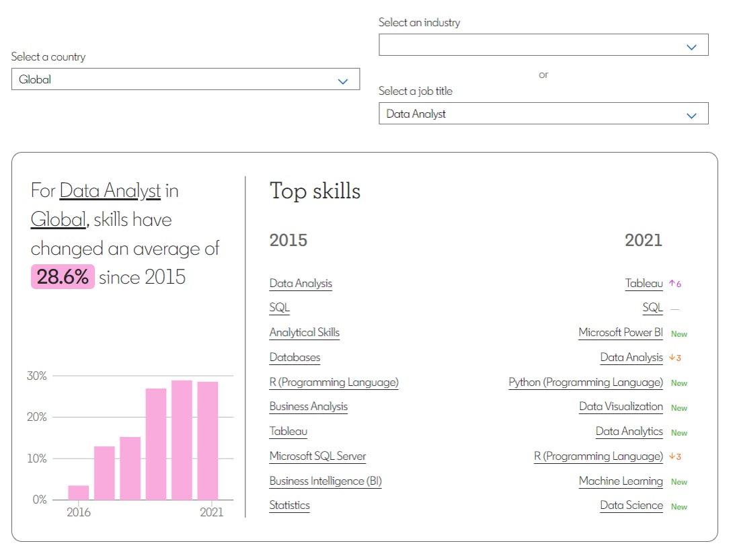
Task: Open the underlined Data Analyst link in summary
Action: [x=110, y=191]
